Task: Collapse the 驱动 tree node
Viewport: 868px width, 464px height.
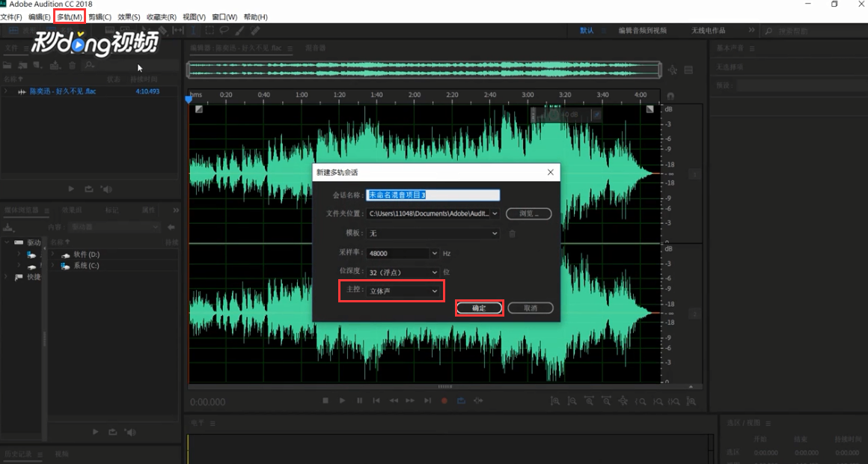Action: click(6, 242)
